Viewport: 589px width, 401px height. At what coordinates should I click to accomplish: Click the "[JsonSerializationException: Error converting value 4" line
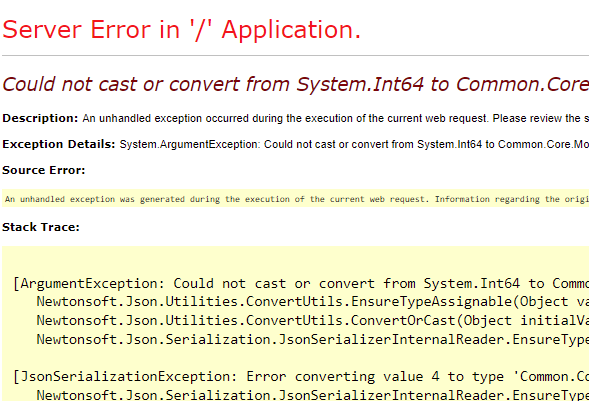click(x=301, y=377)
